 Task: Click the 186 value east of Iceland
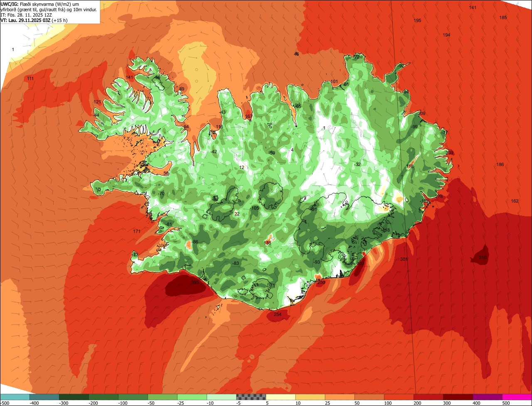[x=500, y=165]
